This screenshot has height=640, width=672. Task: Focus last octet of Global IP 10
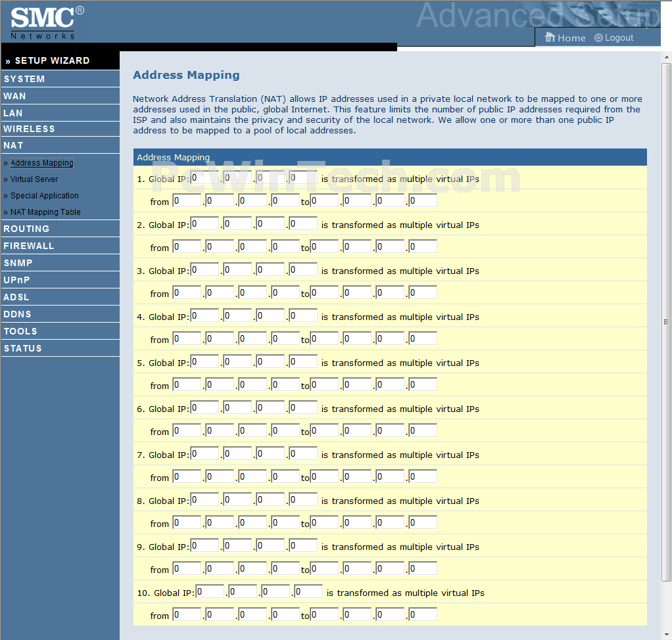click(x=308, y=591)
